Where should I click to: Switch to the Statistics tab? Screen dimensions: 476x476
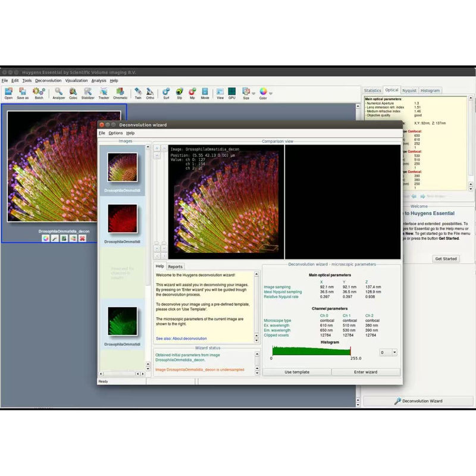[372, 90]
